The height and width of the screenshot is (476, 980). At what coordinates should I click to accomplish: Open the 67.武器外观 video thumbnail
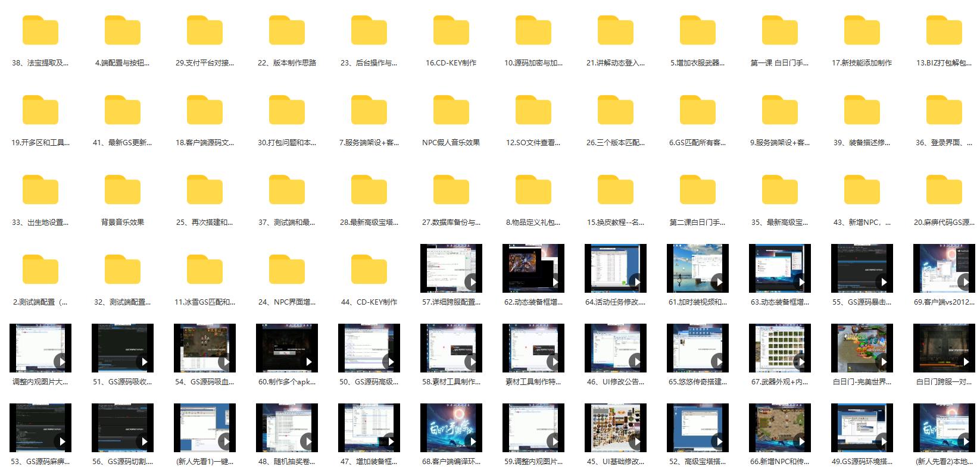pos(779,348)
